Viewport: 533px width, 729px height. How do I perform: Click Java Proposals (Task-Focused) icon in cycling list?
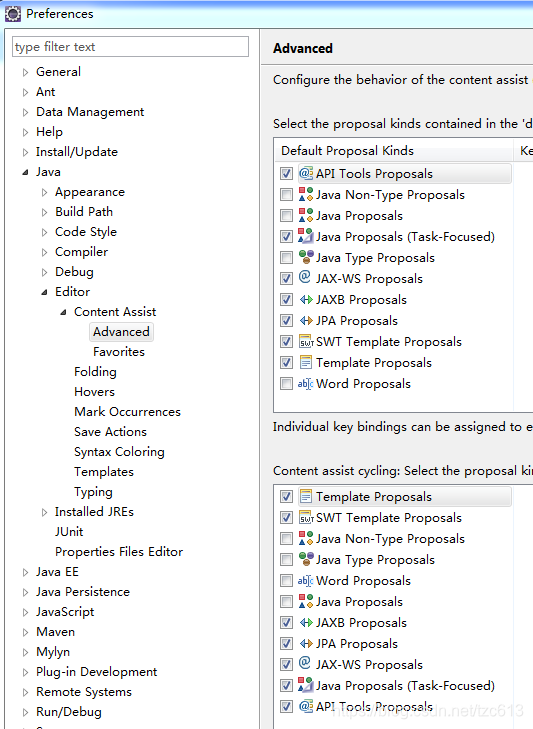coord(306,685)
